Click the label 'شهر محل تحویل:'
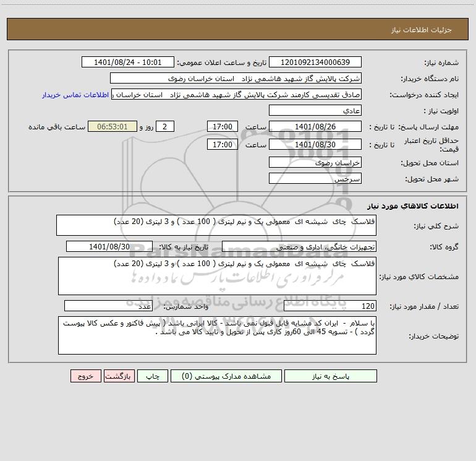This screenshot has width=476, height=461. coord(432,179)
